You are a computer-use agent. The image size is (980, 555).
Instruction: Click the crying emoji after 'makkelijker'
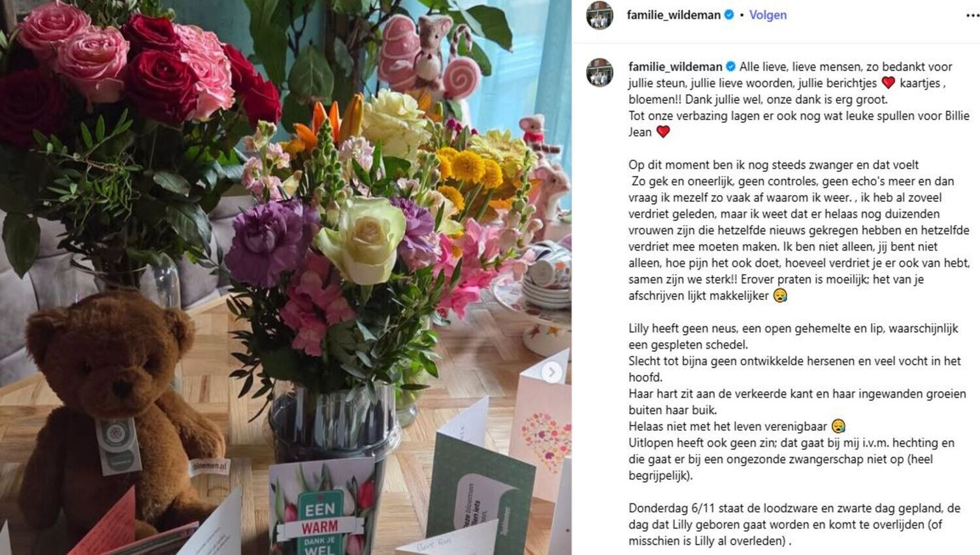pyautogui.click(x=780, y=296)
